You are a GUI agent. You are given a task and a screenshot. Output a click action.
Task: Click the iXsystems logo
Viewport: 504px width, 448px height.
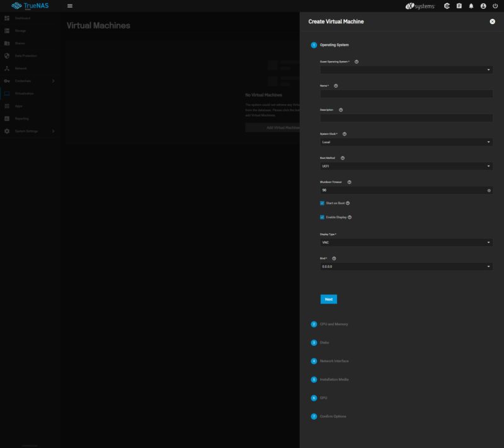420,6
